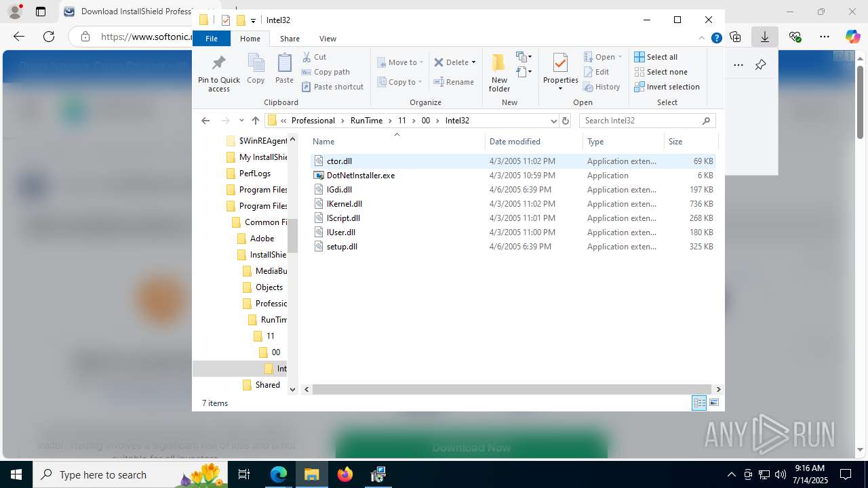Switch to Details view layout icon
The image size is (868, 488).
click(699, 403)
